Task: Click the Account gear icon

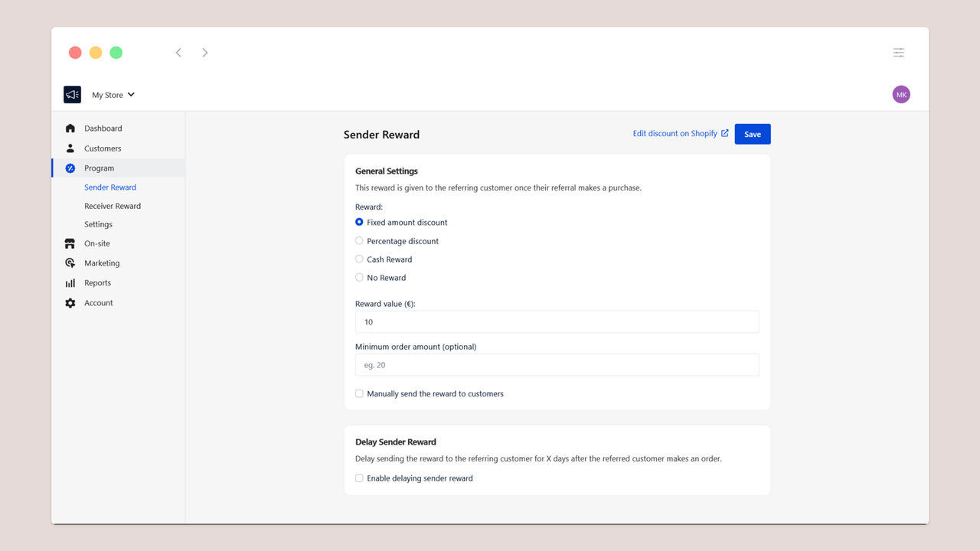Action: pos(70,303)
